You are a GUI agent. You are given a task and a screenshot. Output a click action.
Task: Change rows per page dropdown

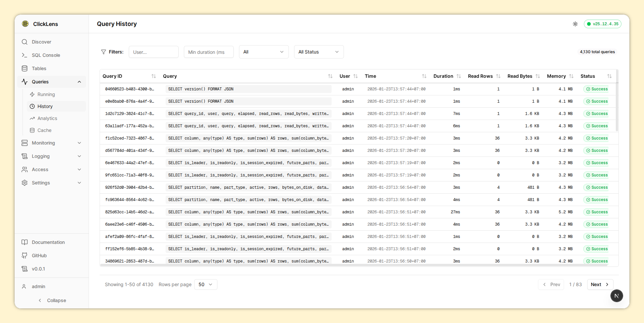coord(205,284)
